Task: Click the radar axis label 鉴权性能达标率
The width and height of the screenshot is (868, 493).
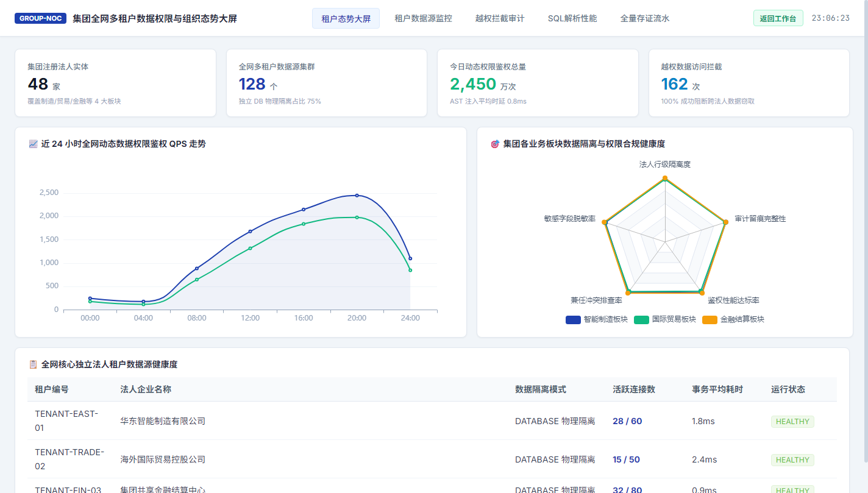Action: [733, 300]
